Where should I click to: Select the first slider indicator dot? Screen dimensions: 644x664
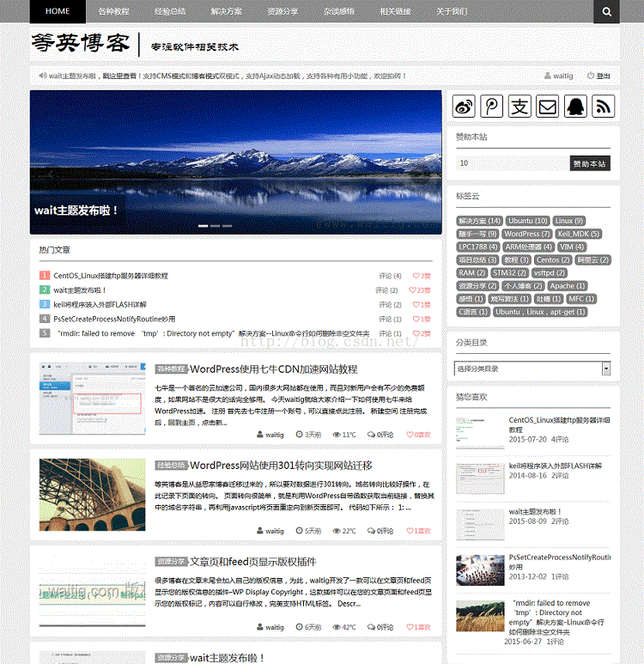(204, 226)
